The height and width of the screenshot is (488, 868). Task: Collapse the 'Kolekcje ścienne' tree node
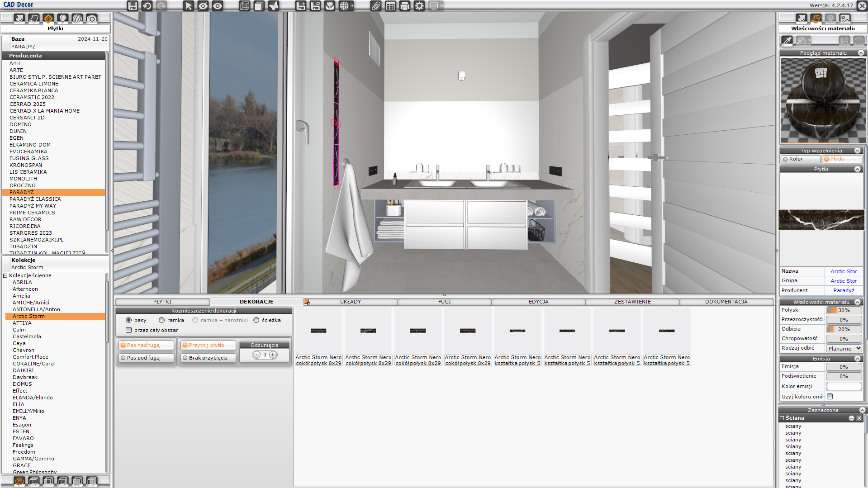(x=5, y=275)
